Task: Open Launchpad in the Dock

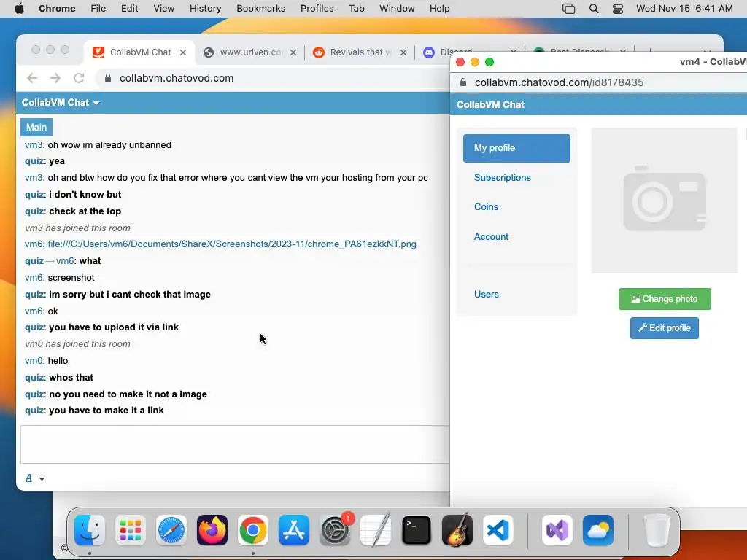Action: (131, 530)
